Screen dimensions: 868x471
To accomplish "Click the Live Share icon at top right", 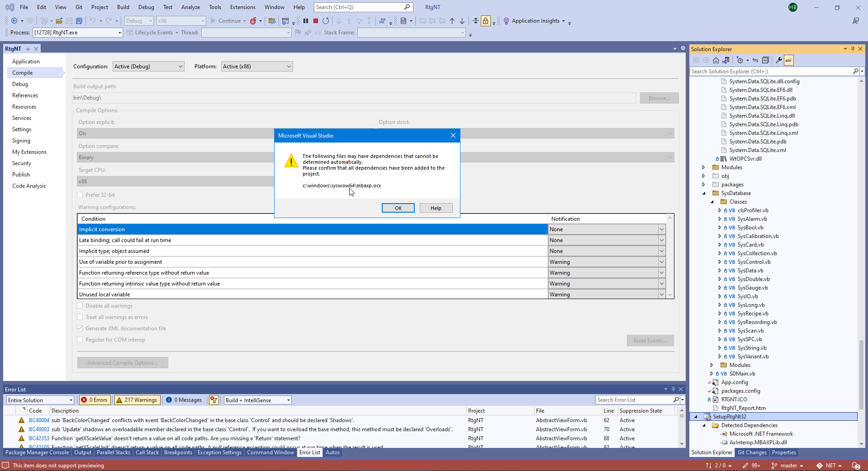I will click(x=856, y=21).
